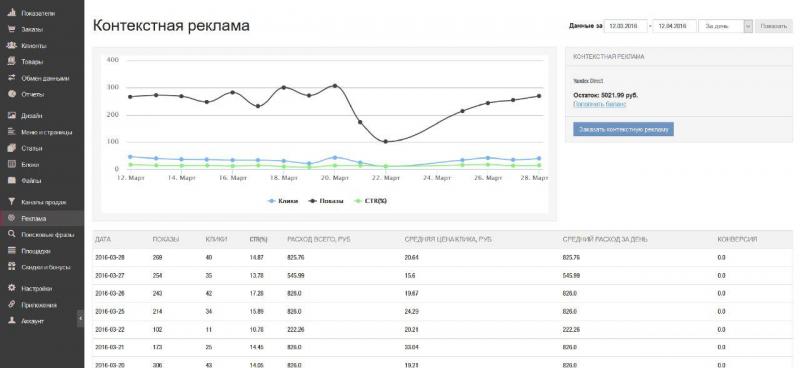Open the Показатели bar chart icon
This screenshot has height=368, width=800.
coord(11,13)
